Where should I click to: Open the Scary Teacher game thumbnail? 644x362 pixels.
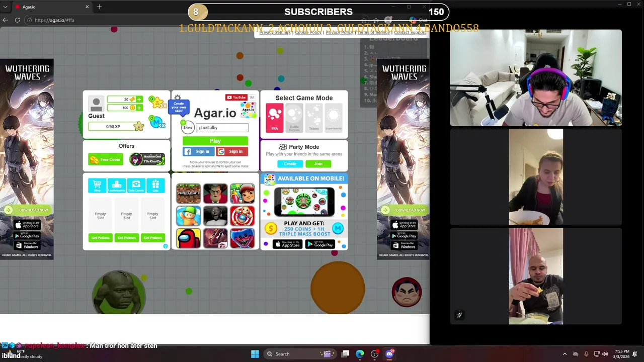[215, 194]
